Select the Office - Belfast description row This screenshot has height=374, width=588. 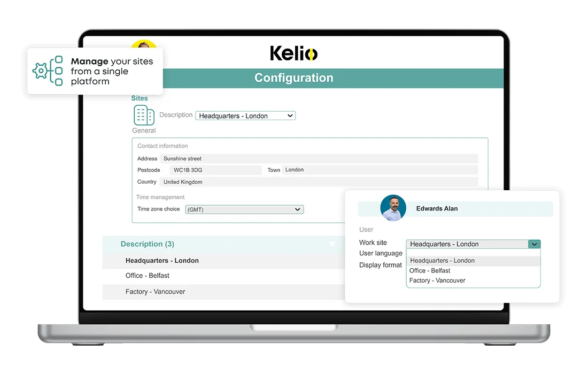(x=223, y=276)
